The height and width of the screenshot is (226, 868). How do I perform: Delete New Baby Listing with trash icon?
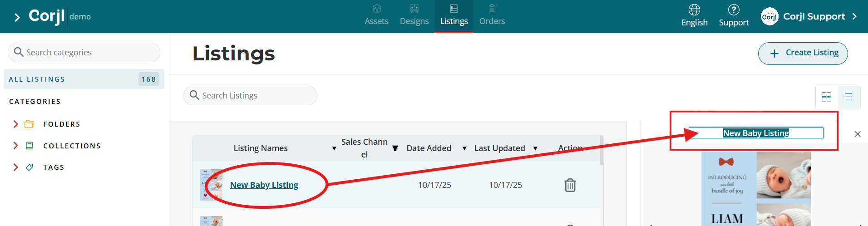pyautogui.click(x=570, y=185)
